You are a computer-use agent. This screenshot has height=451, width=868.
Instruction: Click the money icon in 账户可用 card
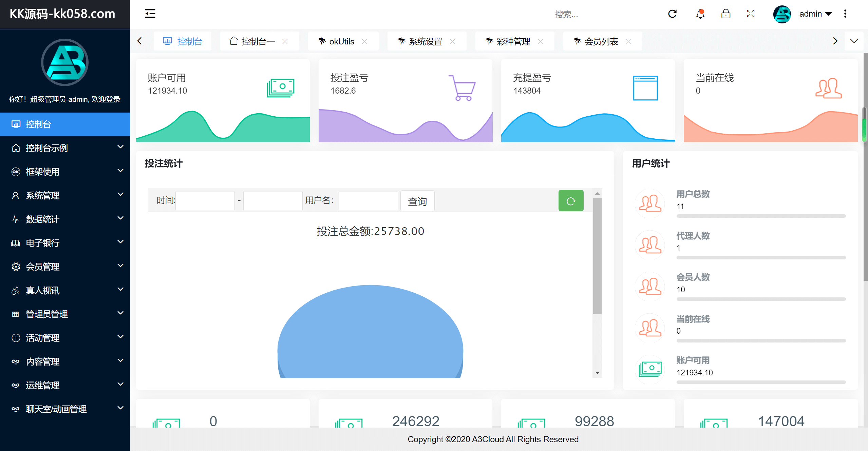(280, 88)
